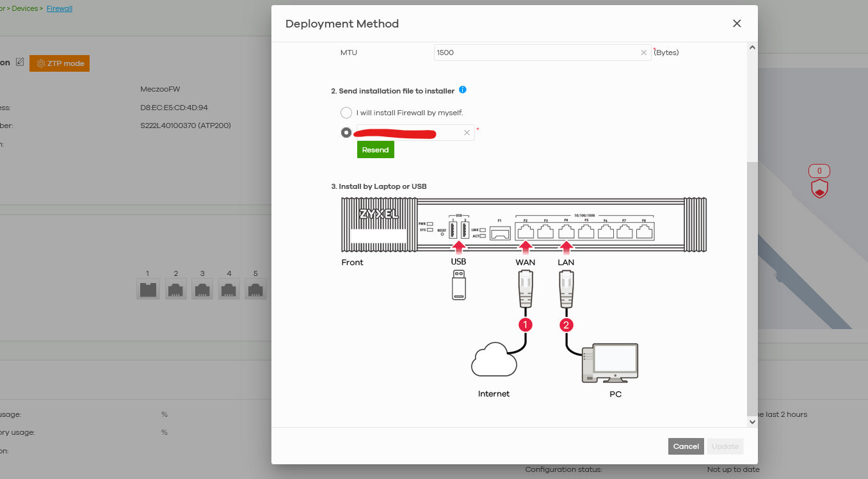Click the edit pencil icon near ZTP mode
Screen dimensions: 868x479
20,62
